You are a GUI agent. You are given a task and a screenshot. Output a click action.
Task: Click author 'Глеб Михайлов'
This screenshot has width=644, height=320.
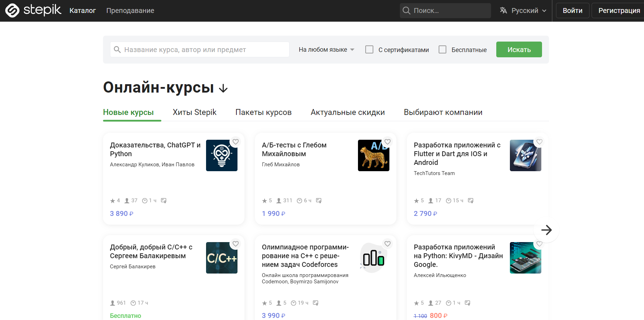[281, 165]
